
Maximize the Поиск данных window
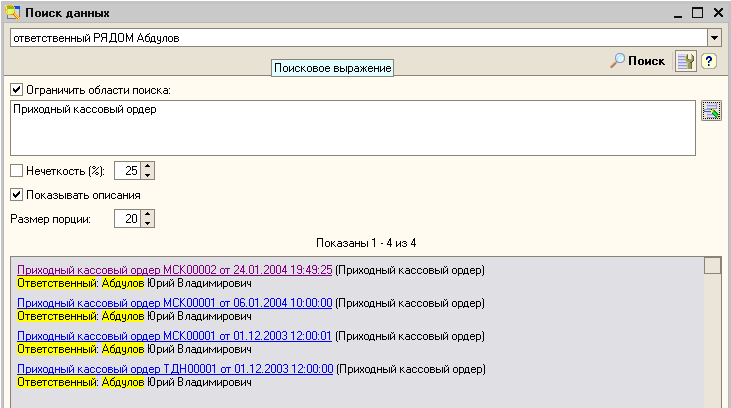697,12
